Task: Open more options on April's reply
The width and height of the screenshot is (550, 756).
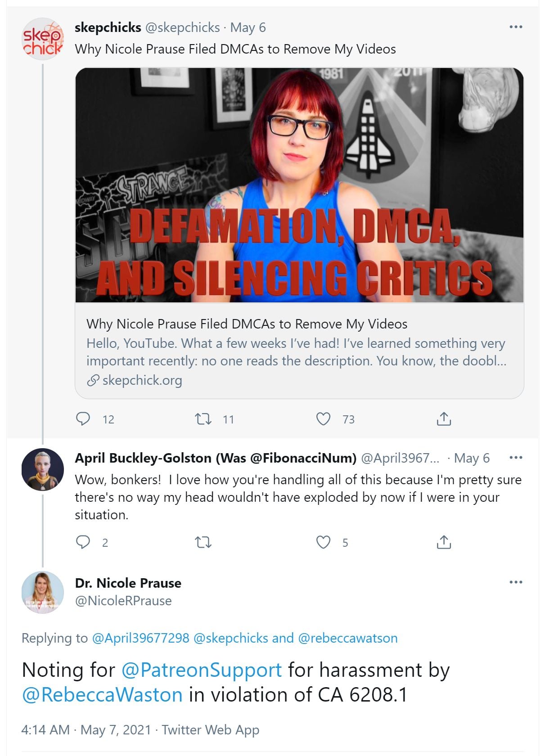Action: (x=515, y=458)
